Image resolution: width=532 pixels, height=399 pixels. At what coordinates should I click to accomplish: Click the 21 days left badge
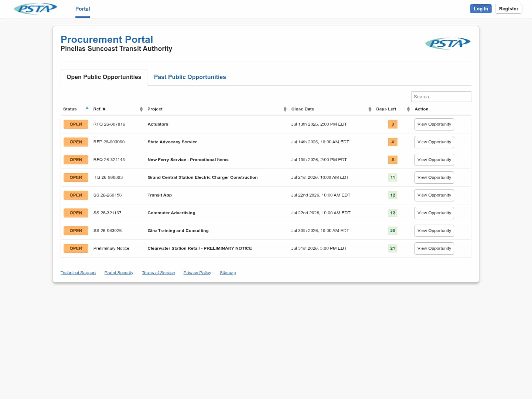tap(392, 248)
